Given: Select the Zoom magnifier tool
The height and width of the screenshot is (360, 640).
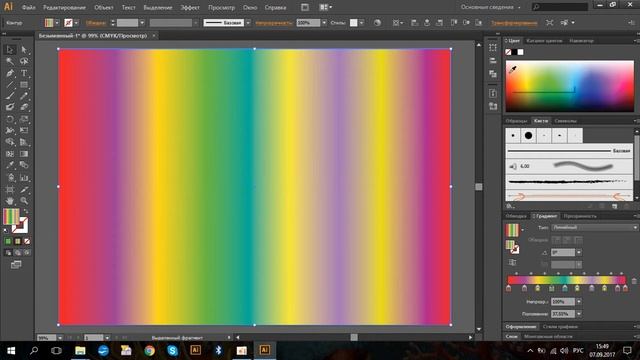Looking at the screenshot, I should 24,201.
